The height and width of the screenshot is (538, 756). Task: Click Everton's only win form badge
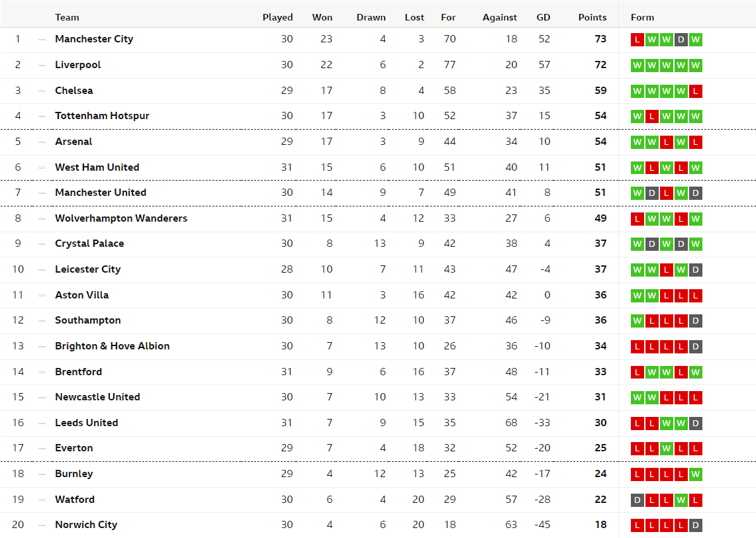point(667,449)
